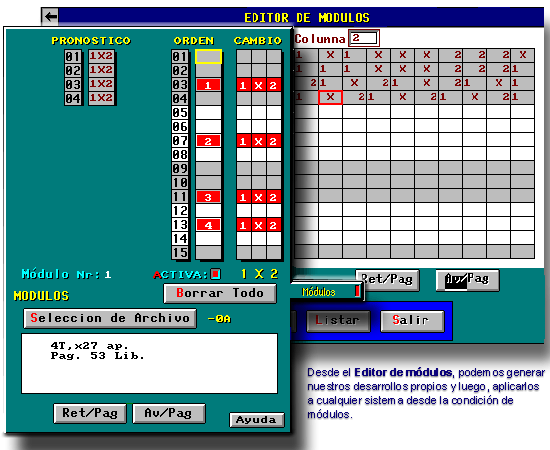The height and width of the screenshot is (450, 550).
Task: Click PRONOSTICO 1X2 cell for row 01
Action: click(x=101, y=56)
